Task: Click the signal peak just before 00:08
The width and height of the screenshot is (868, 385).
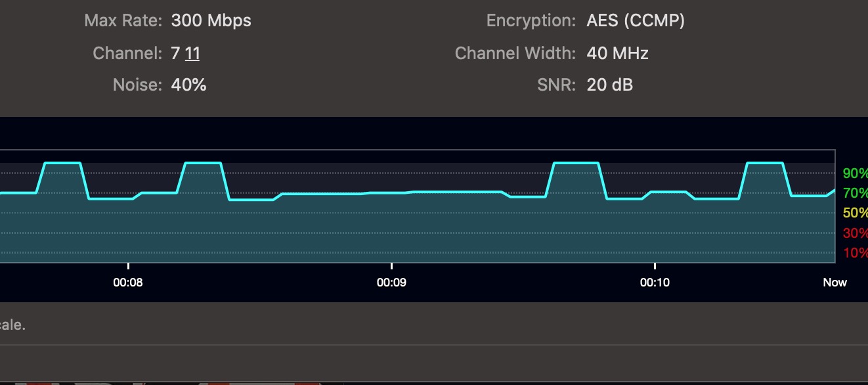Action: (x=62, y=162)
